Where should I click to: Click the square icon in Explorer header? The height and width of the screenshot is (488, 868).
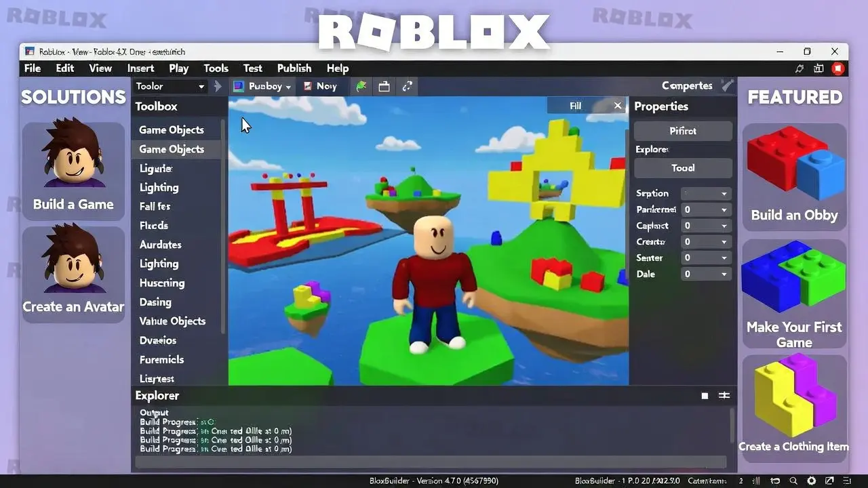(705, 396)
